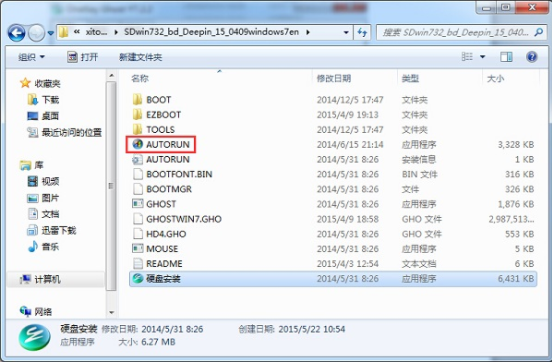The image size is (552, 363).
Task: Click the 3,328 KB size of AUTORUN
Action: [516, 144]
